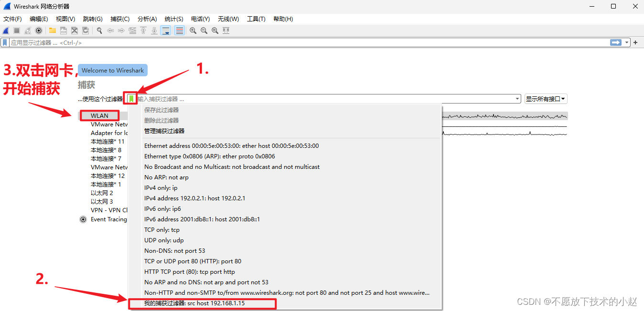Viewport: 644px width, 311px height.
Task: Zoom in the main window text
Action: click(x=193, y=31)
